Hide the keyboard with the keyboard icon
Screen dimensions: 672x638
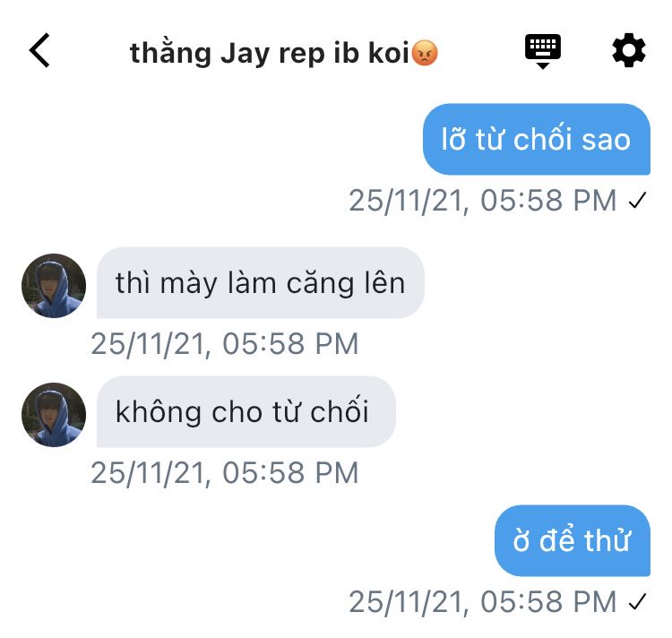[x=543, y=51]
